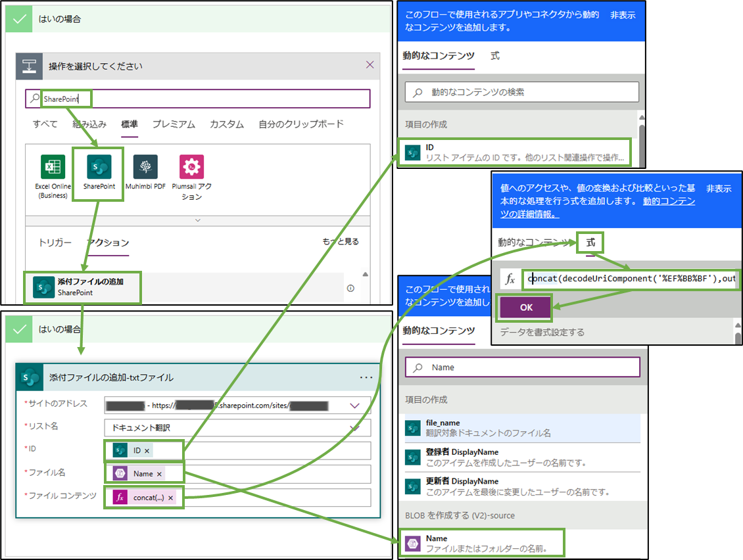Switch to the 標準 connector tab
Screen dimensions: 743x560
point(130,124)
